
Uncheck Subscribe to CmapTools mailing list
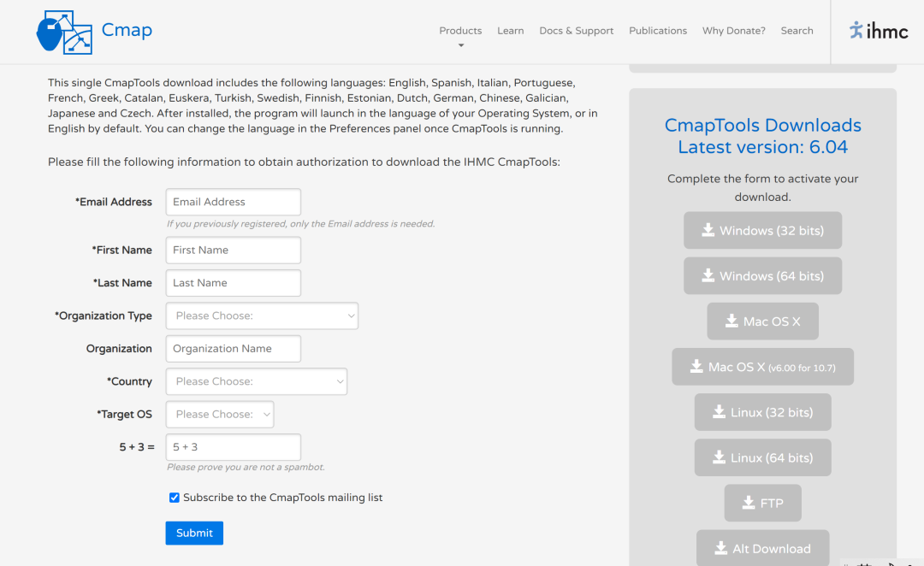tap(175, 498)
